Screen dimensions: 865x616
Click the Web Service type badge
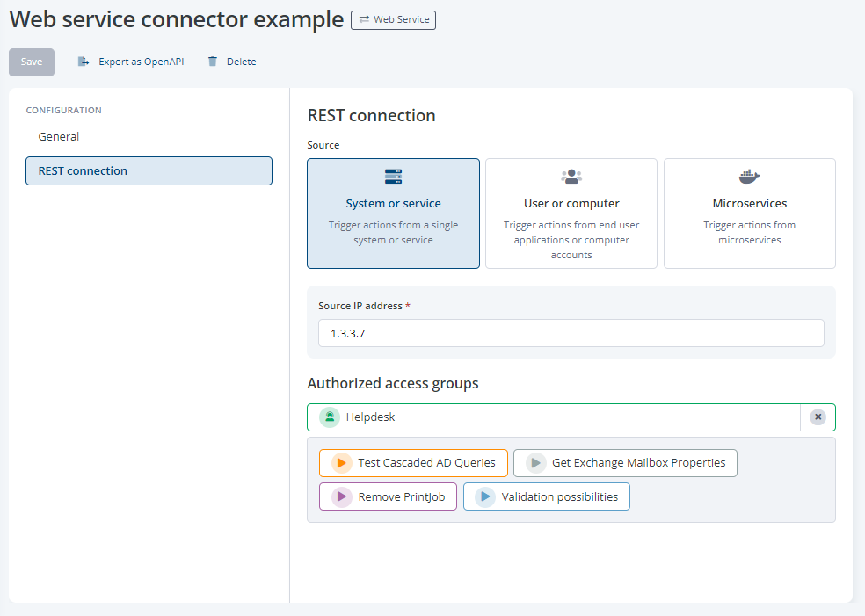coord(393,19)
